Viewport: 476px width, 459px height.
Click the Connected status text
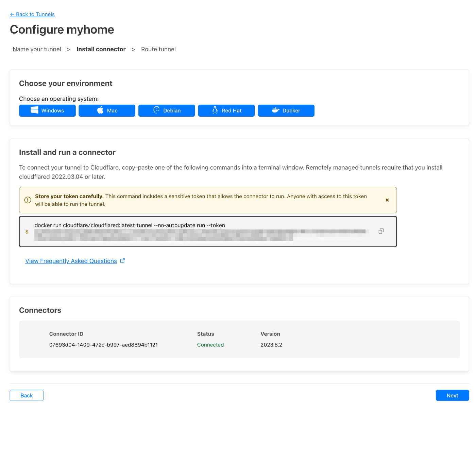pos(210,345)
